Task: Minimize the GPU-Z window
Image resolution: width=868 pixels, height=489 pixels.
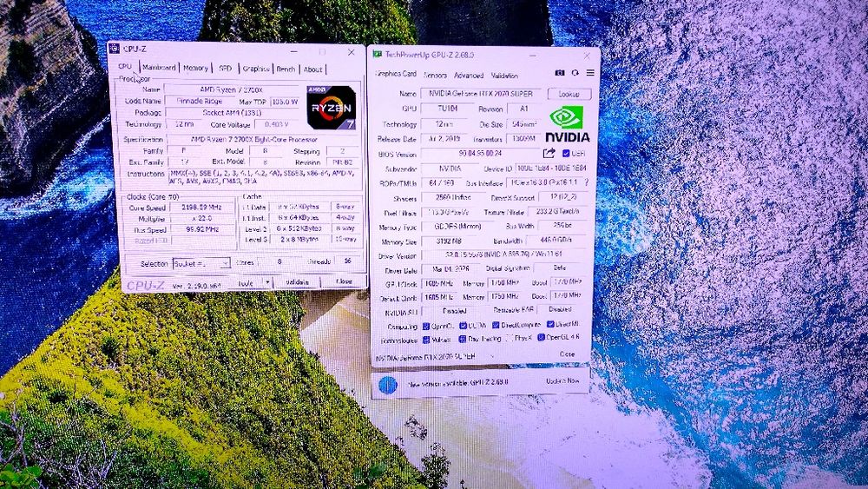Action: (532, 56)
